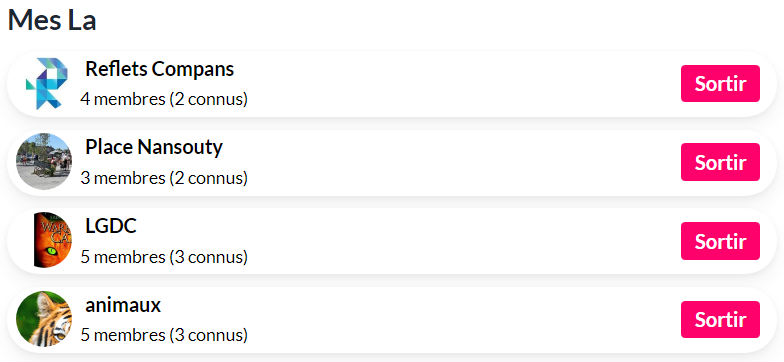Select the Place Nansouty group name
The height and width of the screenshot is (362, 784).
point(154,148)
